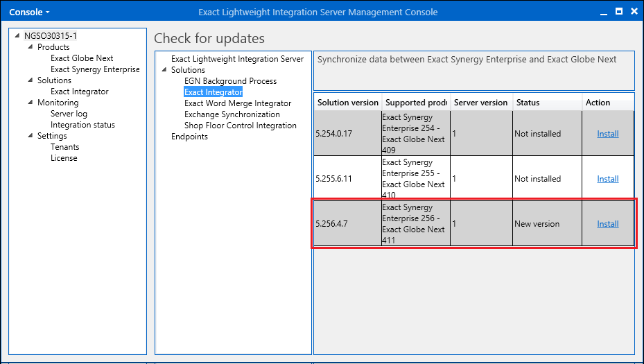Open the Console dropdown menu

click(29, 12)
